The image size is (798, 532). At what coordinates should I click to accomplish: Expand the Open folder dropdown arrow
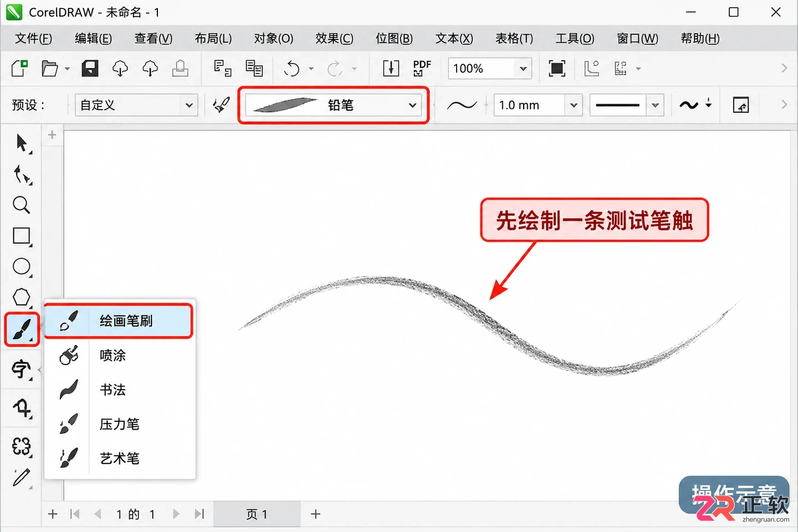coord(67,69)
